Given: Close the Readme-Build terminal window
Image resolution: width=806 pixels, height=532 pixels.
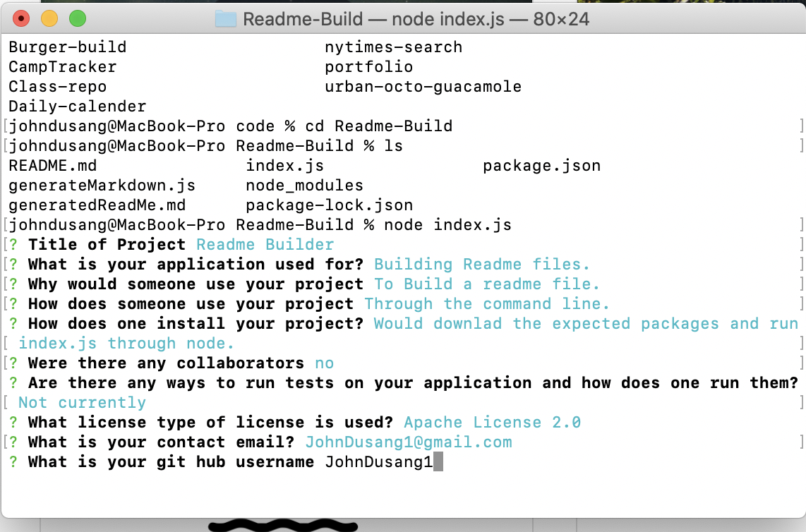Looking at the screenshot, I should pos(22,19).
